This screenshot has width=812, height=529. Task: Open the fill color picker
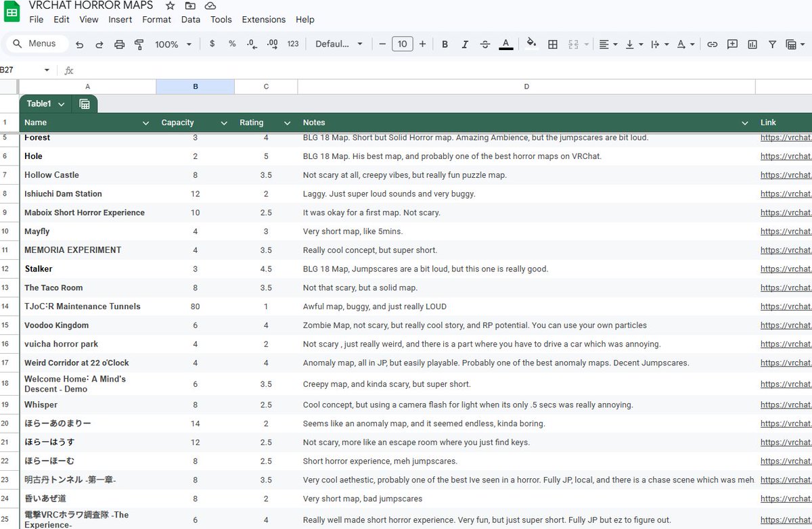pyautogui.click(x=532, y=44)
